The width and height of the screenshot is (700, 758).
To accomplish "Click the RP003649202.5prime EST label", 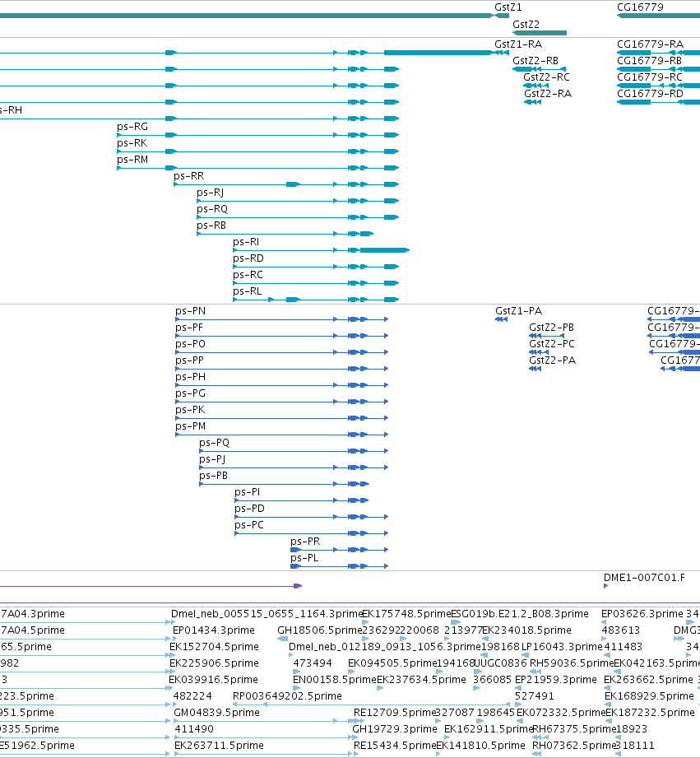I will coord(287,696).
